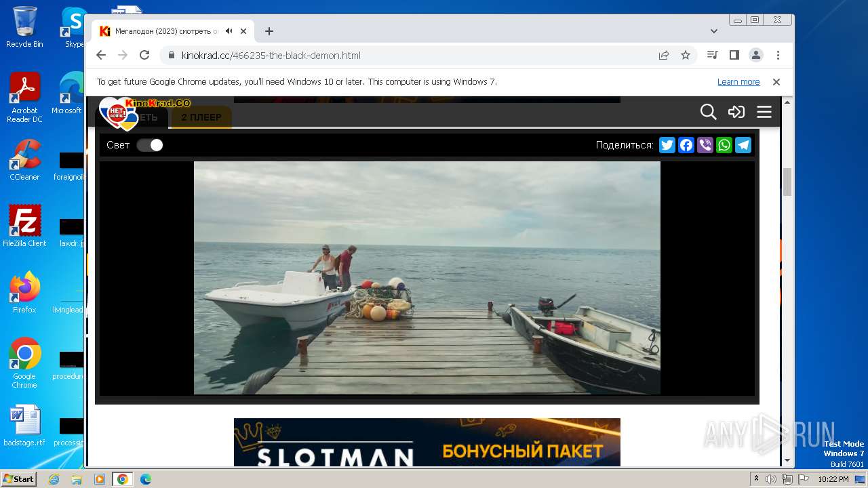Screen dimensions: 868x488
Task: Share the movie via Viber
Action: [x=705, y=145]
